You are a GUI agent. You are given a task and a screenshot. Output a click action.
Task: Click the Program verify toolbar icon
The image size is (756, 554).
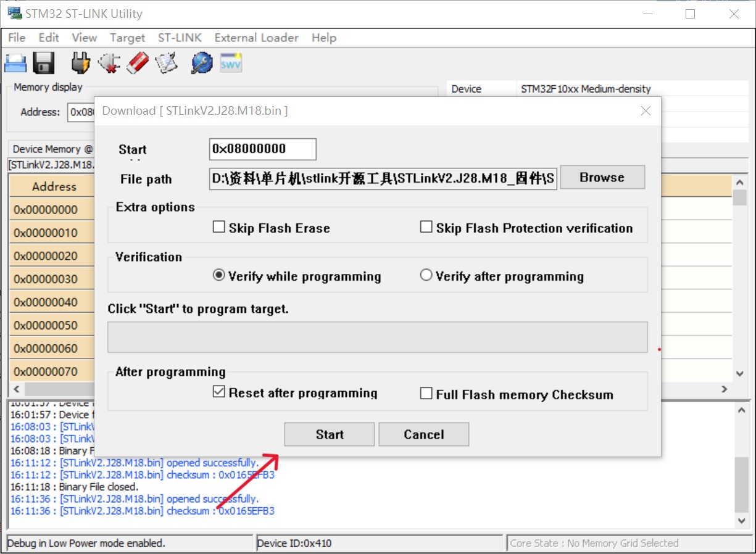[167, 63]
